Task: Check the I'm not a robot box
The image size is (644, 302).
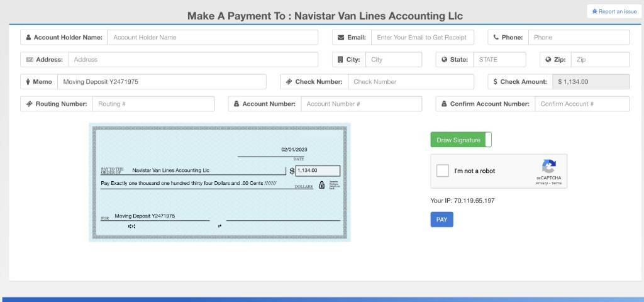Action: [443, 171]
